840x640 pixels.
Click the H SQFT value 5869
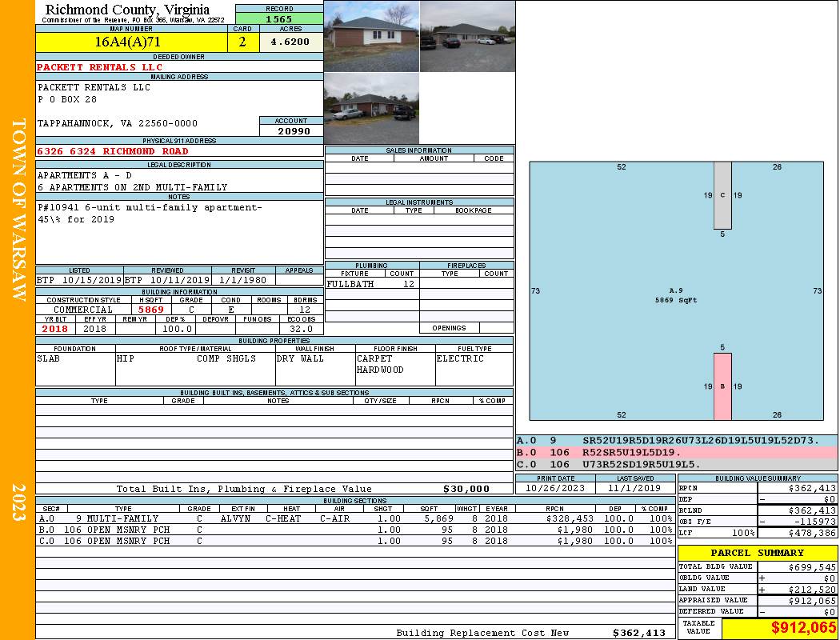tap(150, 310)
